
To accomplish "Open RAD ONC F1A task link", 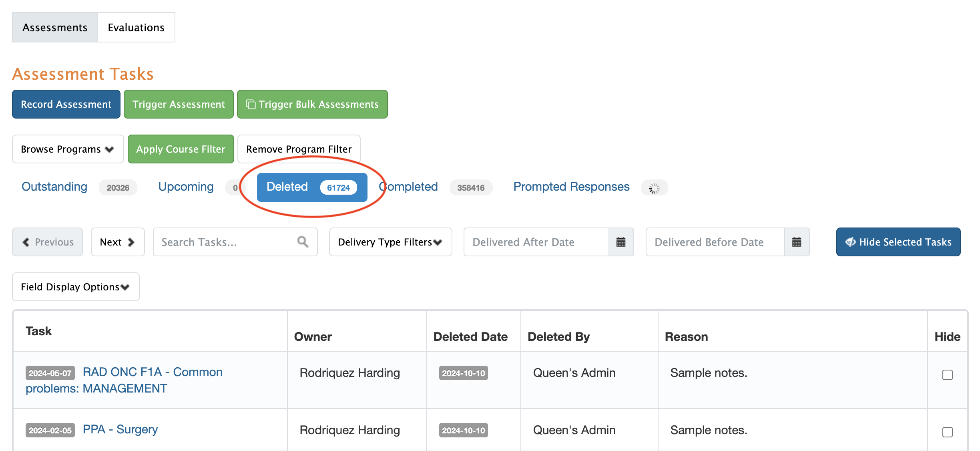I will [x=153, y=372].
